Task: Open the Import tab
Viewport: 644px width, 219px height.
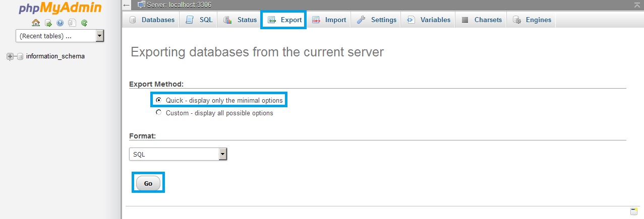Action: click(329, 20)
